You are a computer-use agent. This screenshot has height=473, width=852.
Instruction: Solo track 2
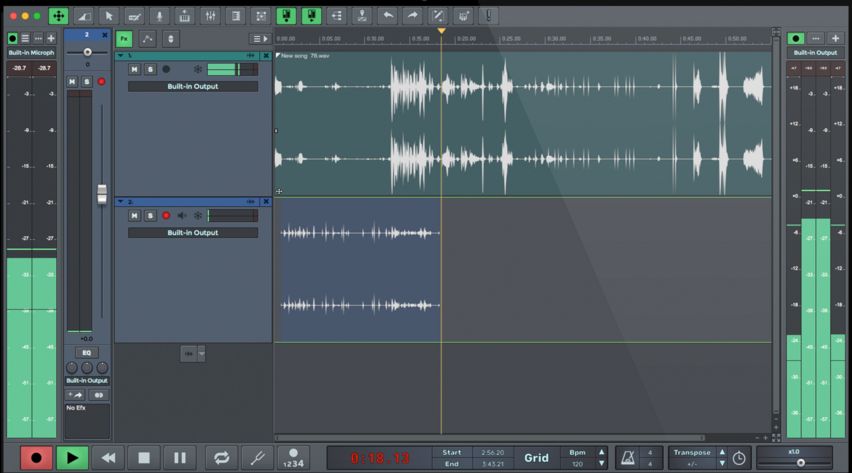(x=150, y=216)
